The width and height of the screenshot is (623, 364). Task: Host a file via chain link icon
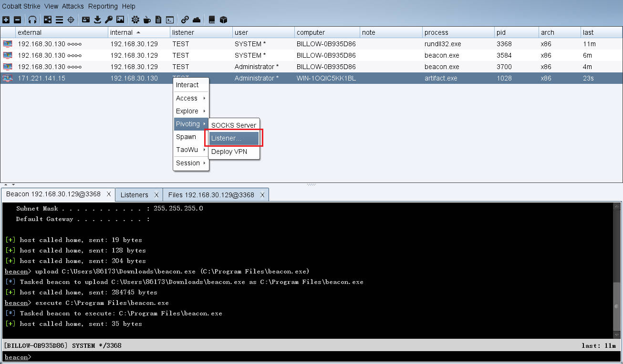(185, 20)
